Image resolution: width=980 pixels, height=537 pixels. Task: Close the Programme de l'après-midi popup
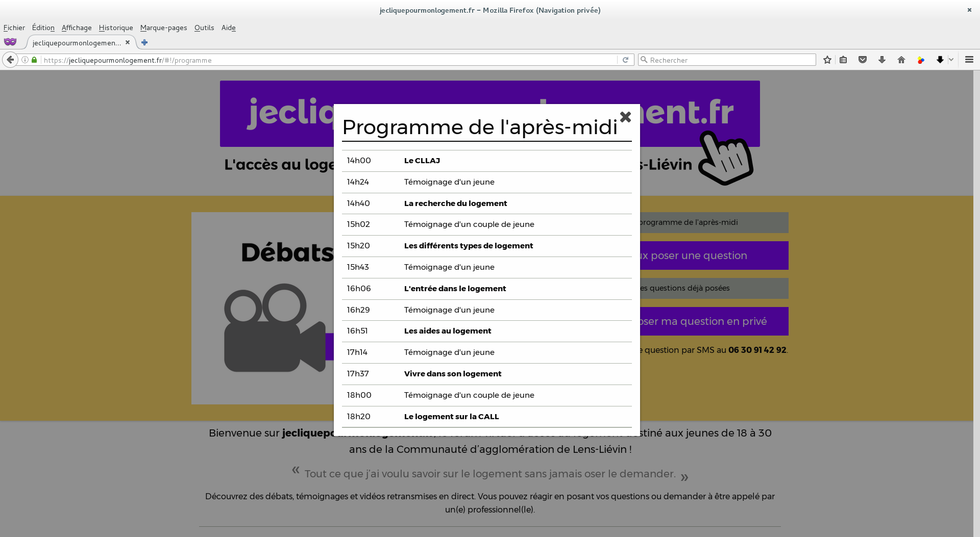tap(625, 117)
